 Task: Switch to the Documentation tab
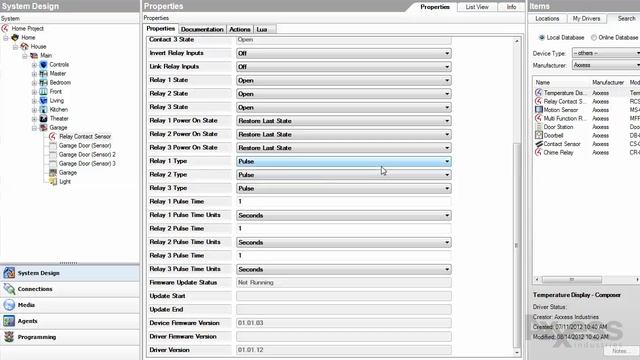pos(202,29)
